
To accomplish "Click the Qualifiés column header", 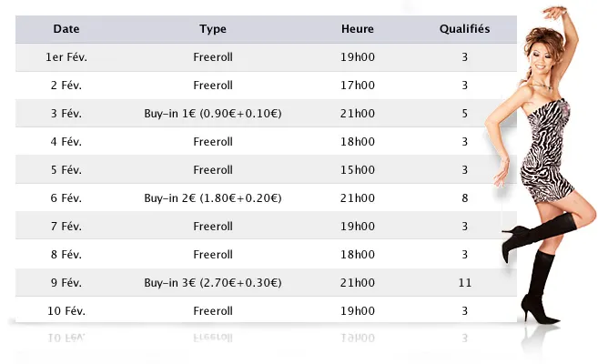I will pos(464,29).
